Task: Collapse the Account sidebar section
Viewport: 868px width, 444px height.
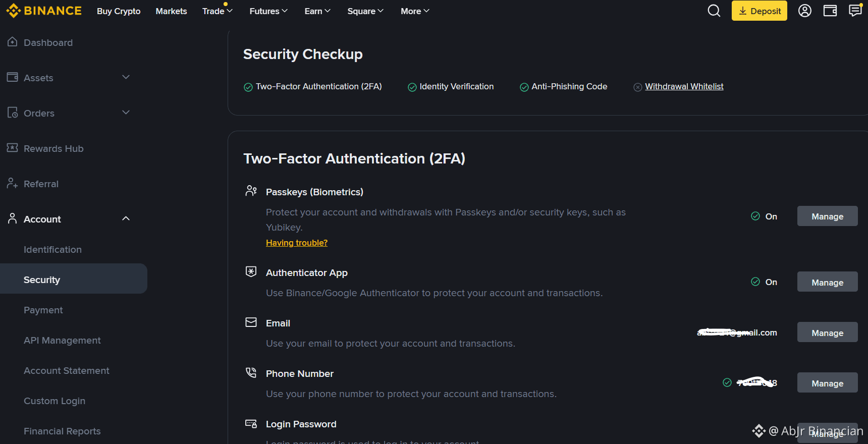Action: [126, 218]
